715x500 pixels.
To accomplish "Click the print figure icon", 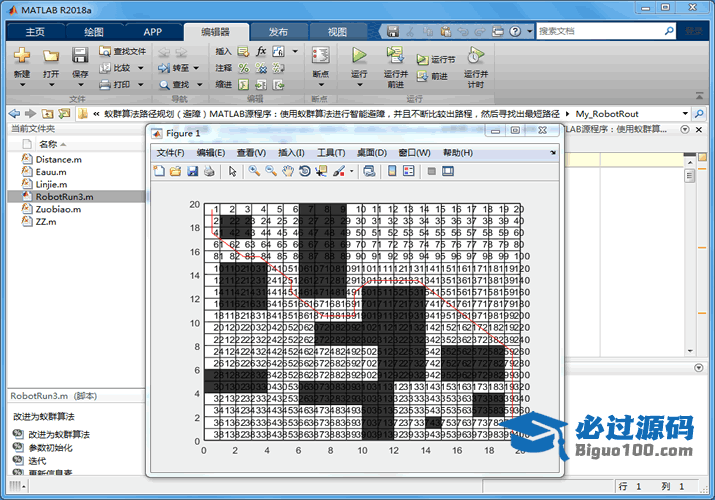I will tap(209, 171).
